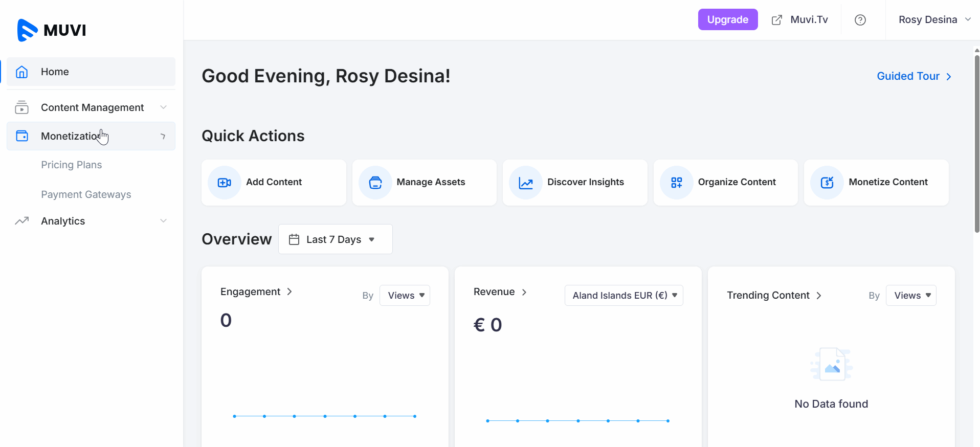Open the Engagement Views dropdown
Screen dimensions: 980x447
pyautogui.click(x=405, y=296)
